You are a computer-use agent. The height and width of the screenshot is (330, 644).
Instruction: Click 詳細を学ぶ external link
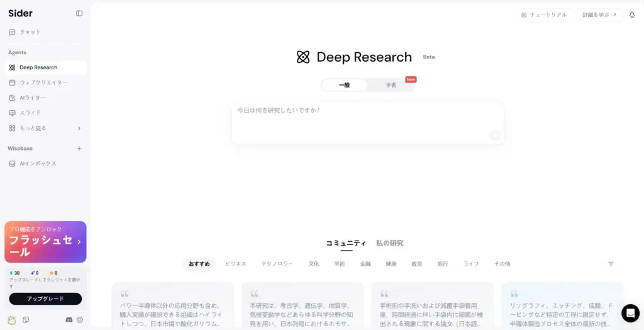click(599, 15)
